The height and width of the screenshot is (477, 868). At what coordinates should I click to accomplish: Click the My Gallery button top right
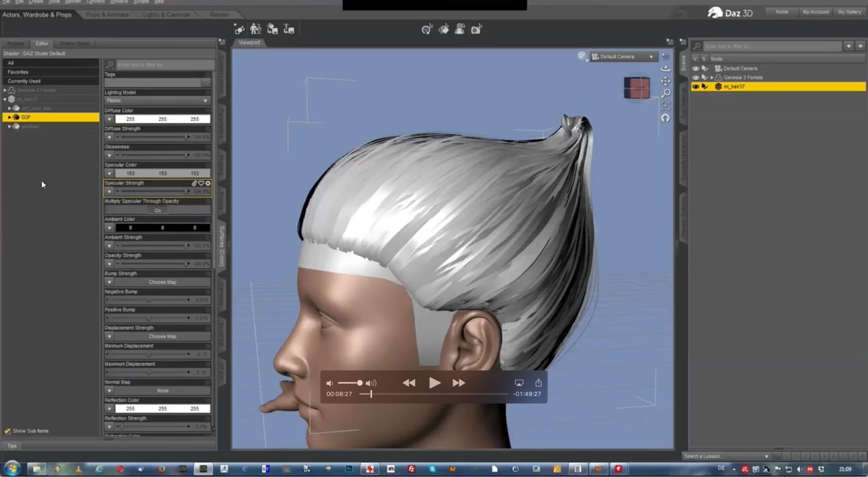pyautogui.click(x=849, y=11)
